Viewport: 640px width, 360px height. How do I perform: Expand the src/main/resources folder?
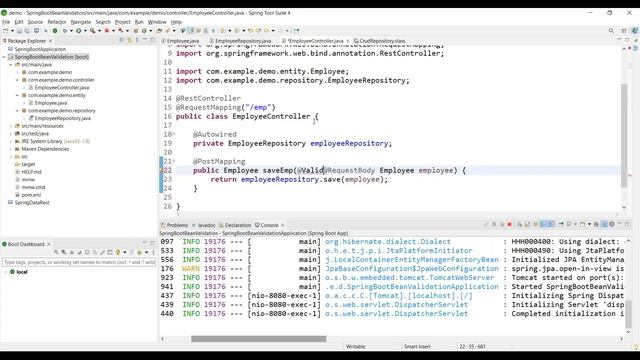click(x=11, y=126)
